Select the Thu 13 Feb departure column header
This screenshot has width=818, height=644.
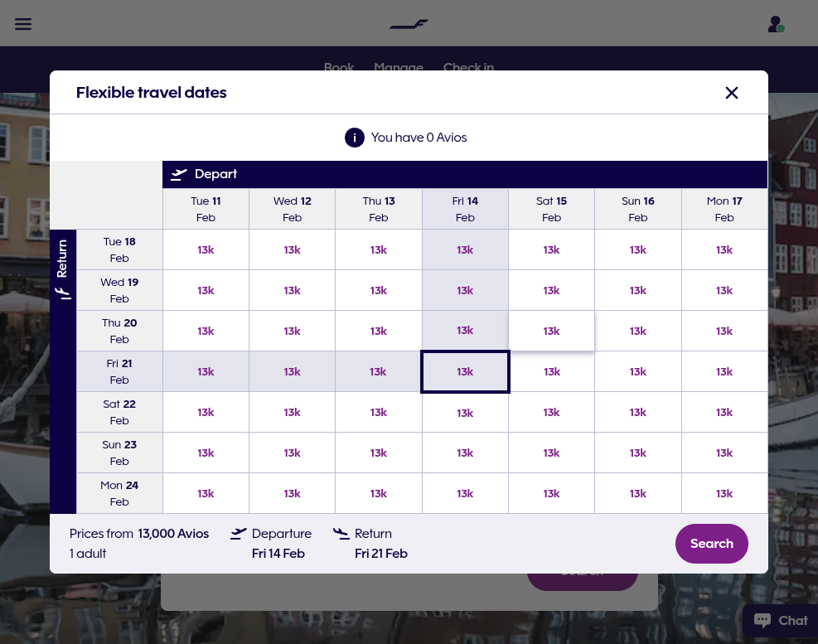379,209
